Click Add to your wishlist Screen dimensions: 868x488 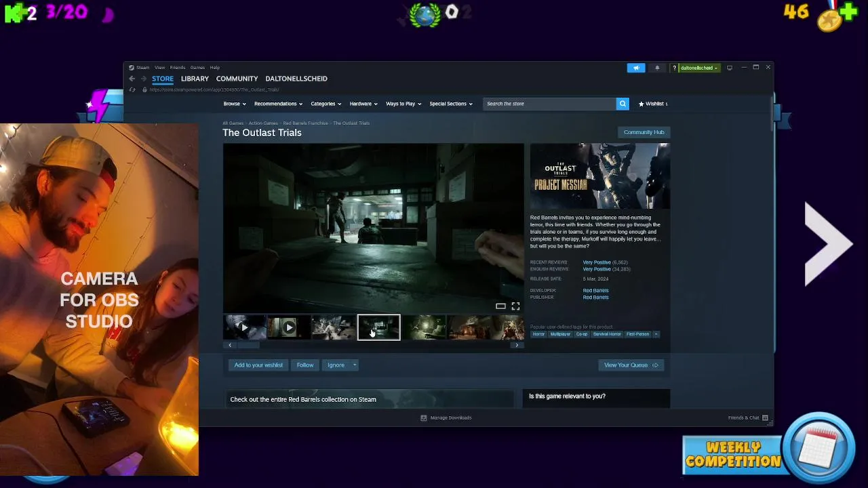(258, 365)
